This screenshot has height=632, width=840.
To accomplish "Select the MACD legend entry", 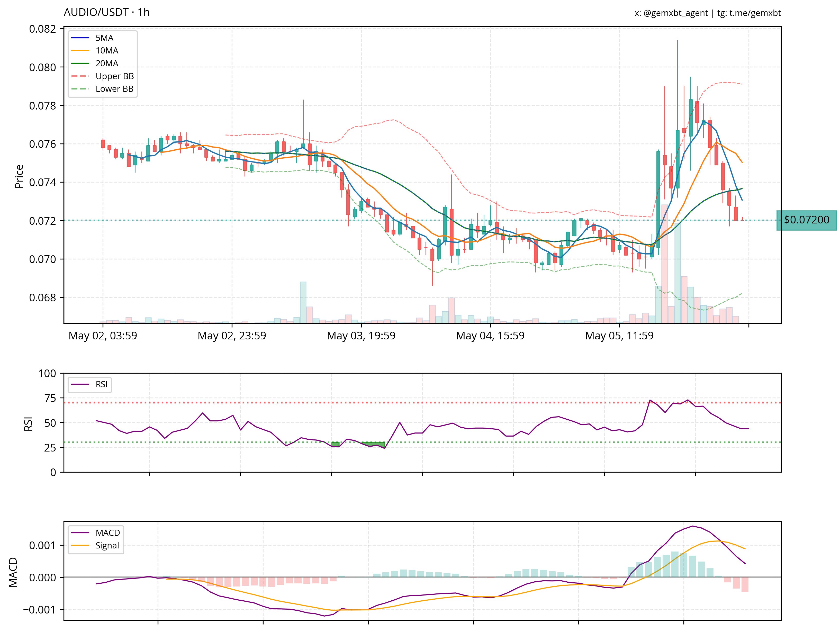I will pyautogui.click(x=96, y=533).
